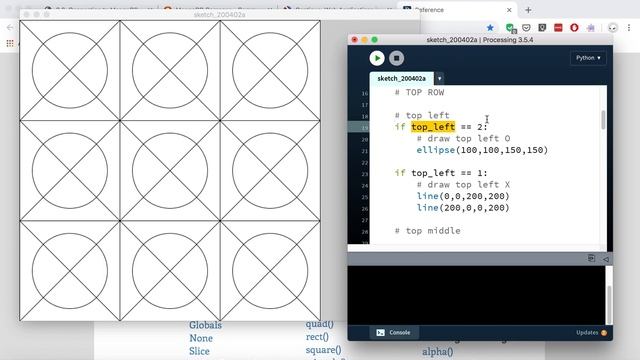Click the console vertical scrollbar
Screen dimensions: 640x360
click(609, 304)
